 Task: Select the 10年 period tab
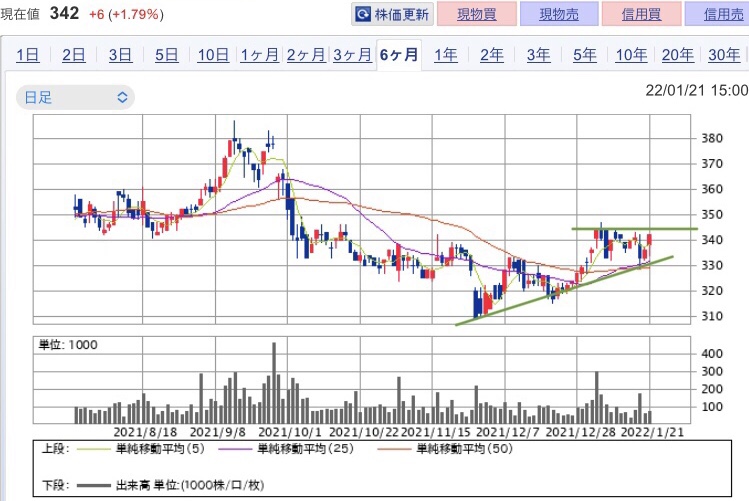(x=631, y=55)
